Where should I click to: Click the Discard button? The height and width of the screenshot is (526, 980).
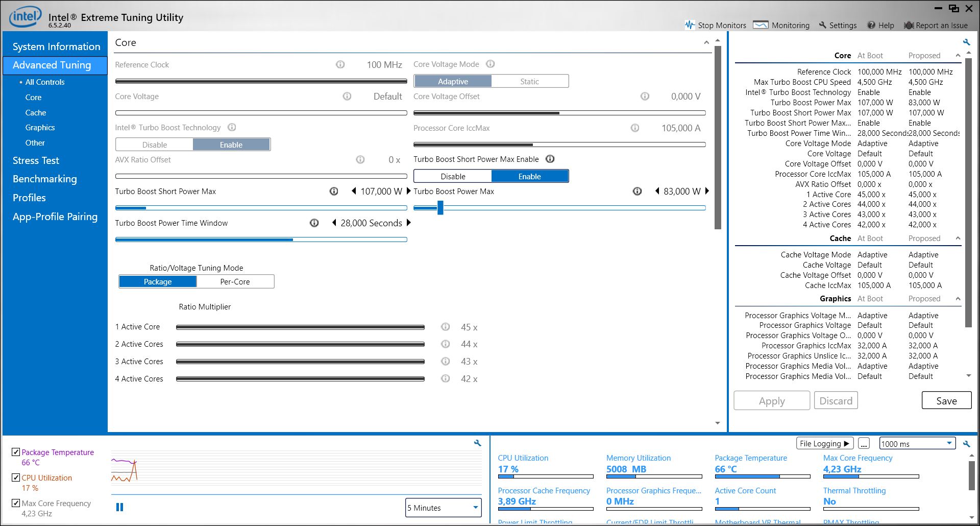coord(836,400)
